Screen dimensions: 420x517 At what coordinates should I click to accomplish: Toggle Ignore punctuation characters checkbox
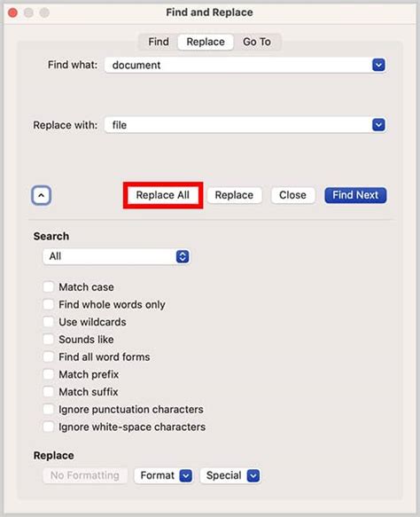(x=49, y=409)
